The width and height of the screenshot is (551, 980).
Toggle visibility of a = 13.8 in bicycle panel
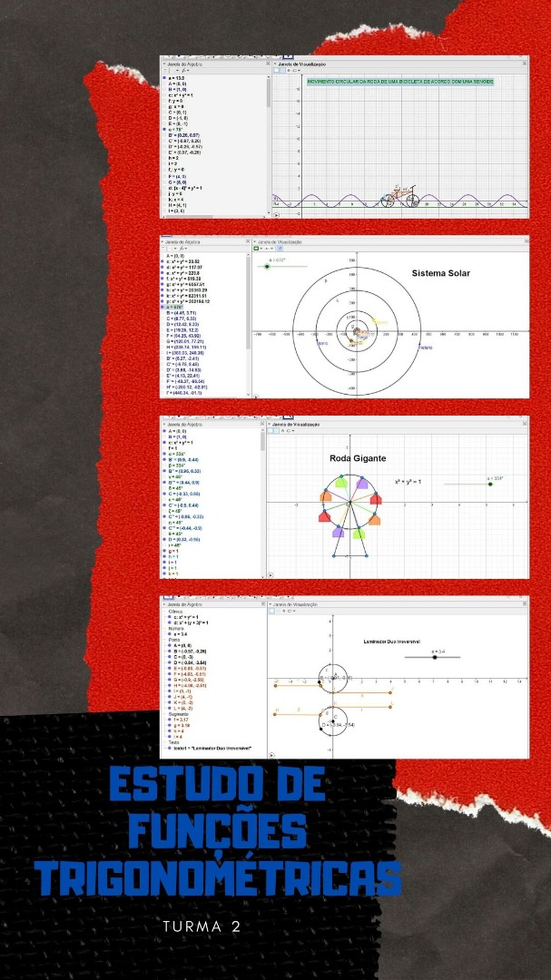(x=163, y=78)
